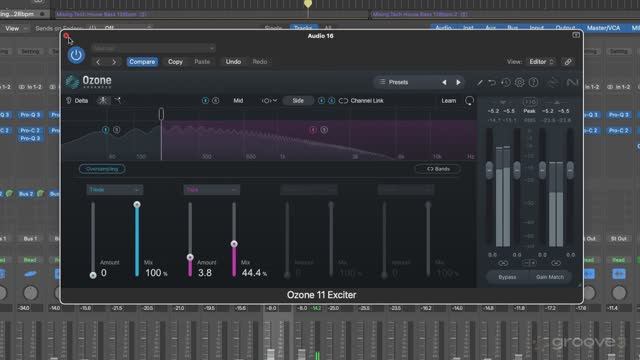The width and height of the screenshot is (640, 360).
Task: Click the Bypass button
Action: pos(507,277)
